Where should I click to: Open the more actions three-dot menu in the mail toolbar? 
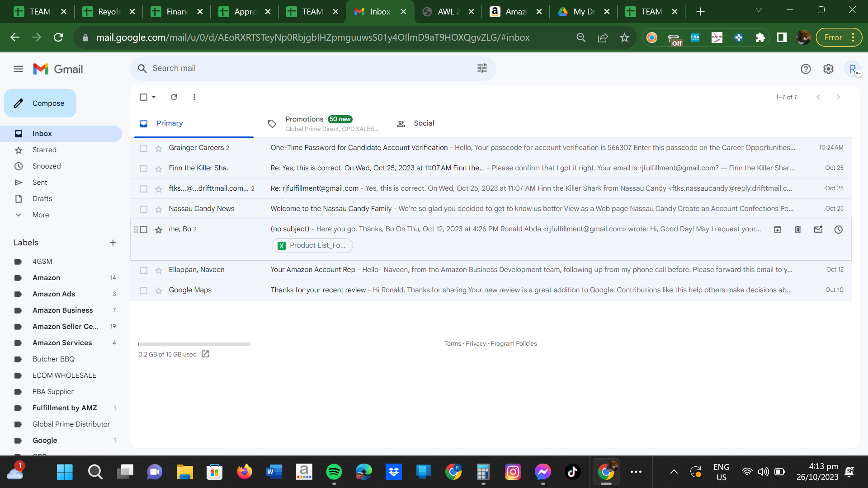[x=194, y=97]
